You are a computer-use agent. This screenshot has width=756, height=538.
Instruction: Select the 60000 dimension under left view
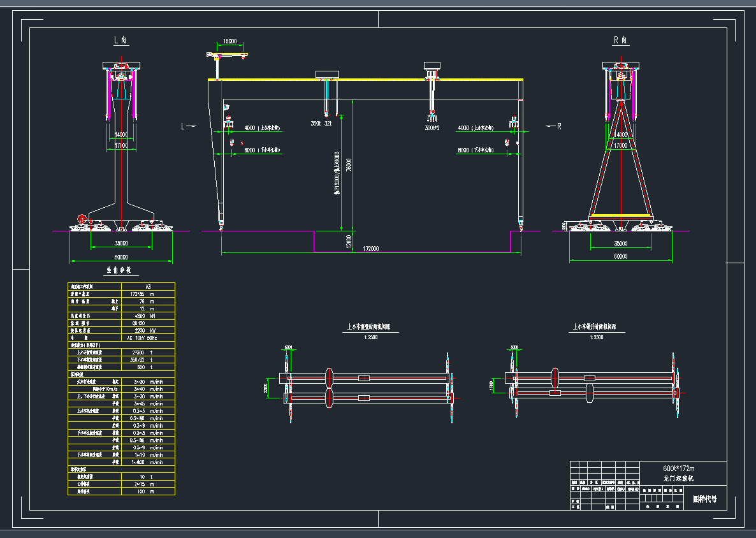click(121, 256)
